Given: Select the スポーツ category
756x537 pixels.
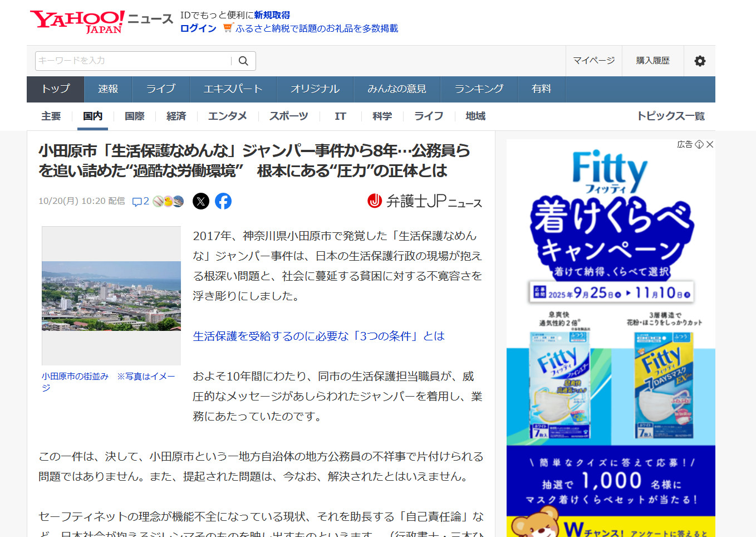Looking at the screenshot, I should click(288, 116).
